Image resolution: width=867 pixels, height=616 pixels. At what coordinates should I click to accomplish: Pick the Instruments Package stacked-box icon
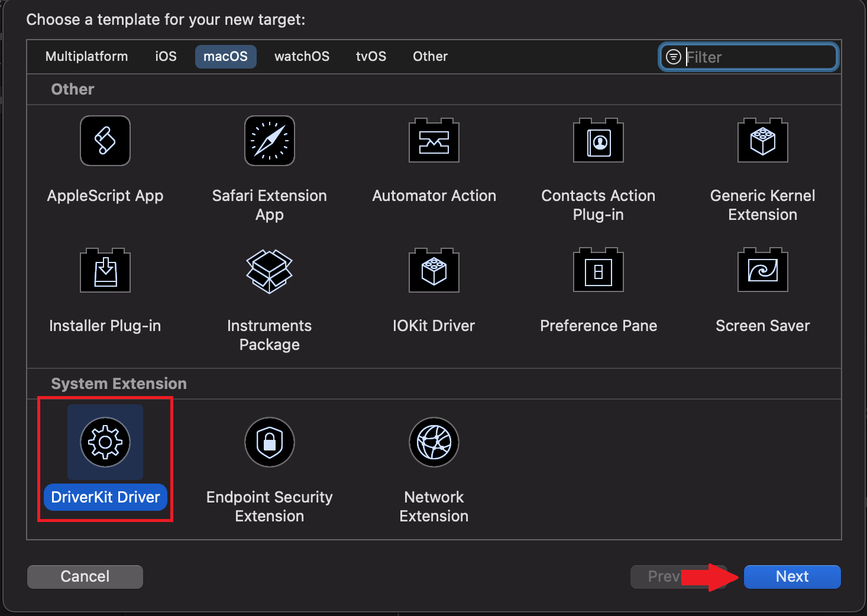270,271
